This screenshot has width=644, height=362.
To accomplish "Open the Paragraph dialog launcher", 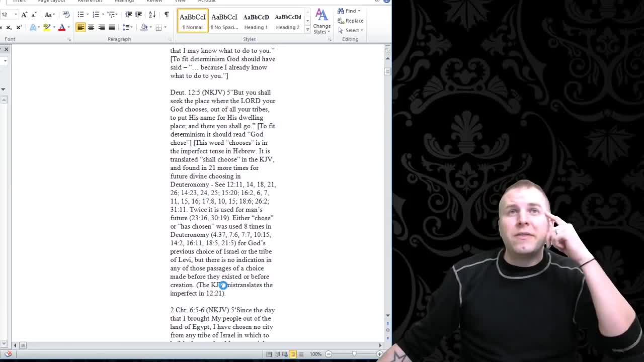I will (x=170, y=39).
